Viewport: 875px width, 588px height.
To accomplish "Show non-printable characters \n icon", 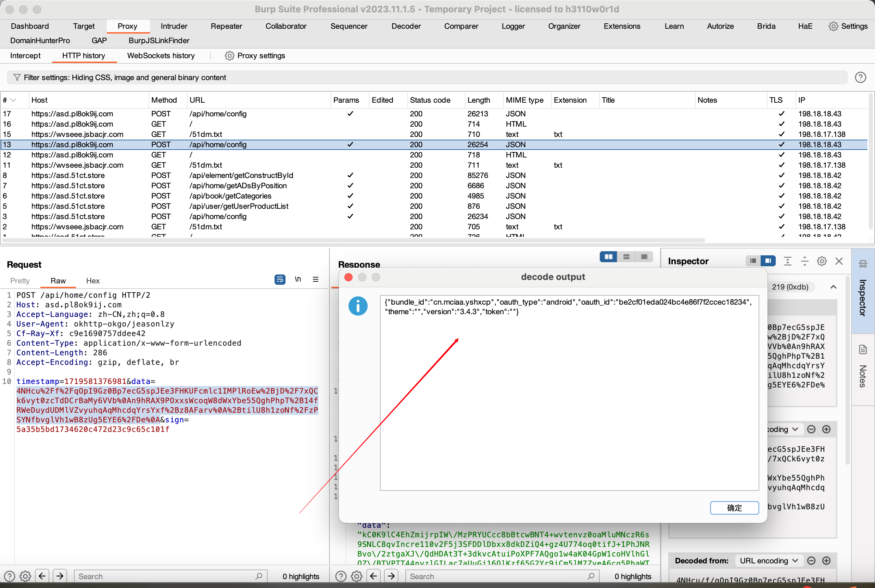I will pos(298,279).
